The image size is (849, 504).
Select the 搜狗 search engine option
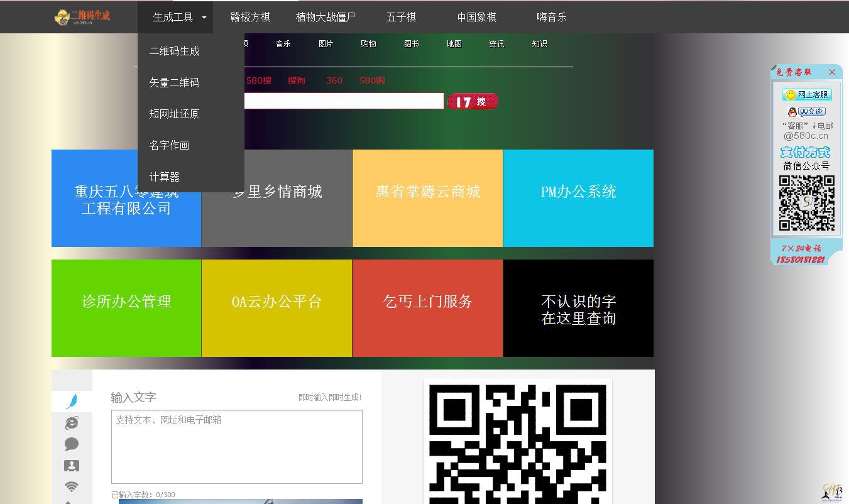(296, 80)
